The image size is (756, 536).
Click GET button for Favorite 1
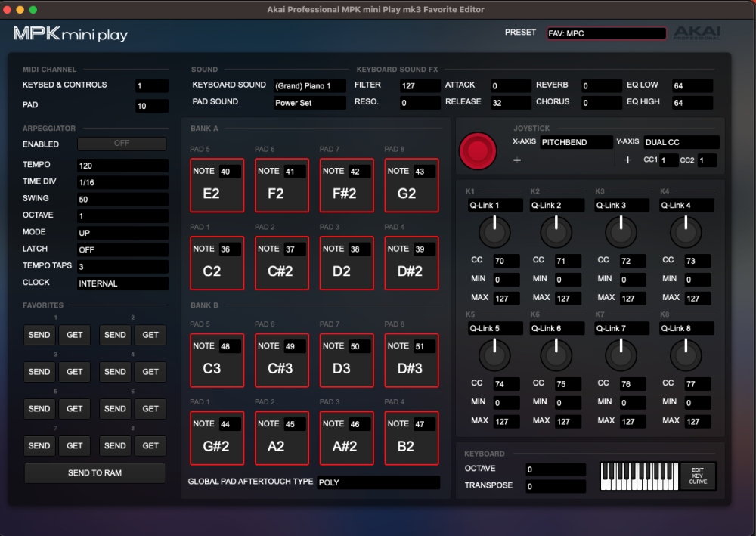[75, 335]
